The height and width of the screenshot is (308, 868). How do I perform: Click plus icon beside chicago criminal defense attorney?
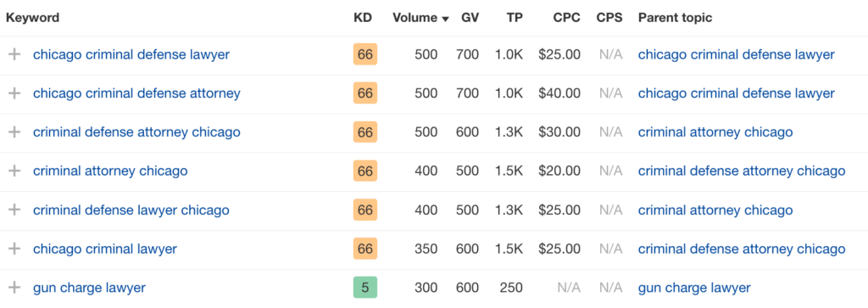[14, 93]
